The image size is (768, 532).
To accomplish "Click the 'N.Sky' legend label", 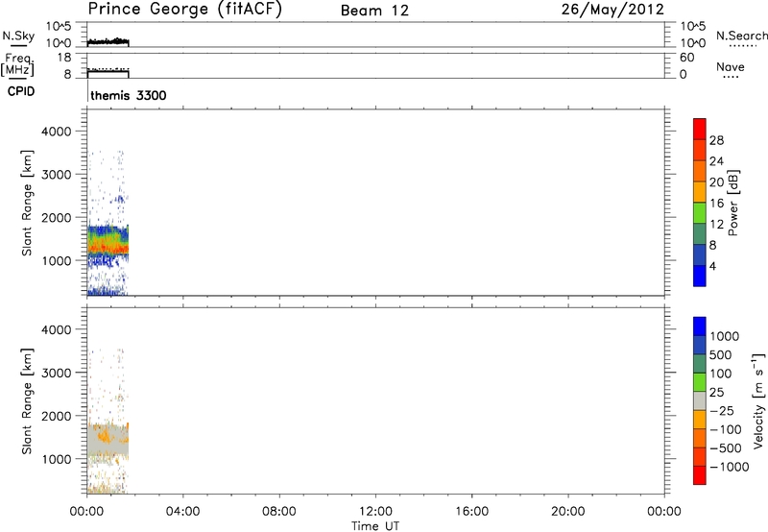I will [18, 36].
